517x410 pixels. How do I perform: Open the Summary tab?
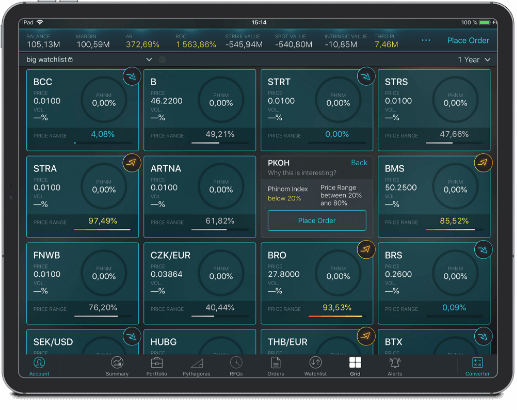click(117, 366)
